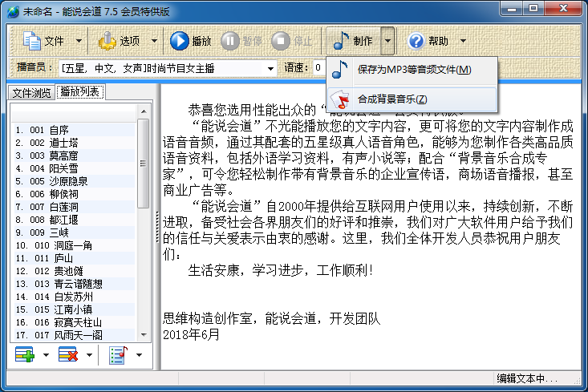The height and width of the screenshot is (392, 588).
Task: Select playlist item 007 白莲洞
Action: 75,207
